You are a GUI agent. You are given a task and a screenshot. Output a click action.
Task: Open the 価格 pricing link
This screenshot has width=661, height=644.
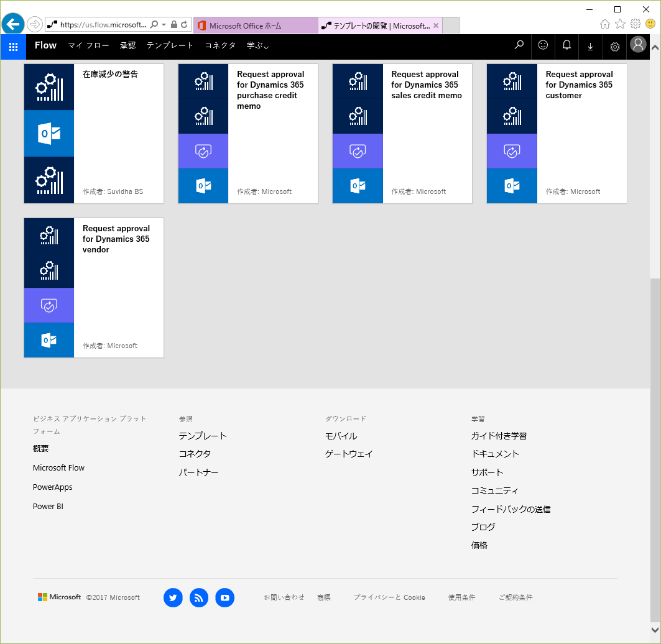pos(479,546)
